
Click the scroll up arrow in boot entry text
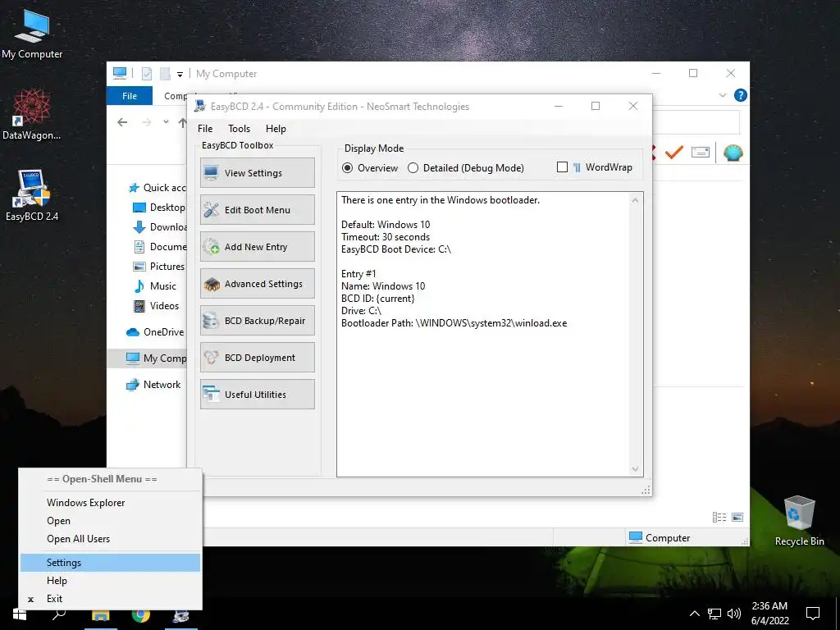(x=635, y=200)
